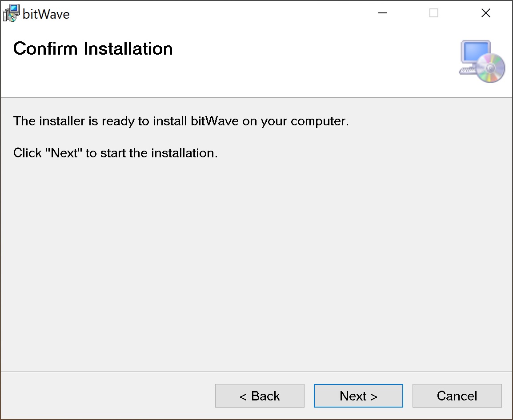This screenshot has height=420, width=513.
Task: Click the "Confirm Installation" heading
Action: click(x=93, y=48)
